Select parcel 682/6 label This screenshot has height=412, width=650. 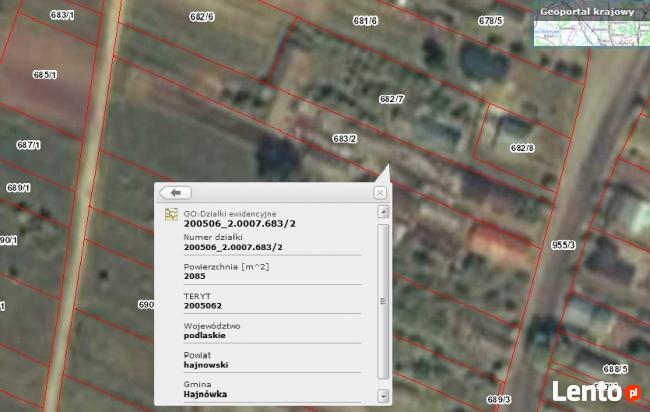point(202,16)
